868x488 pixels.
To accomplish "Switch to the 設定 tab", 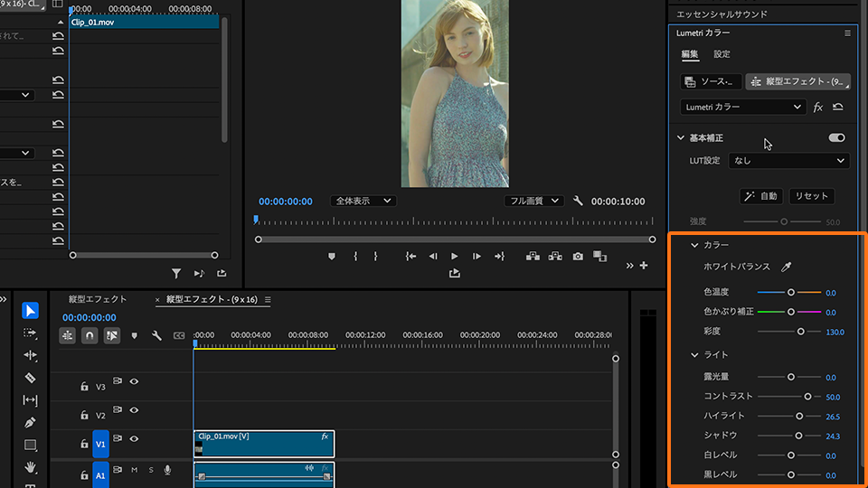I will point(722,54).
